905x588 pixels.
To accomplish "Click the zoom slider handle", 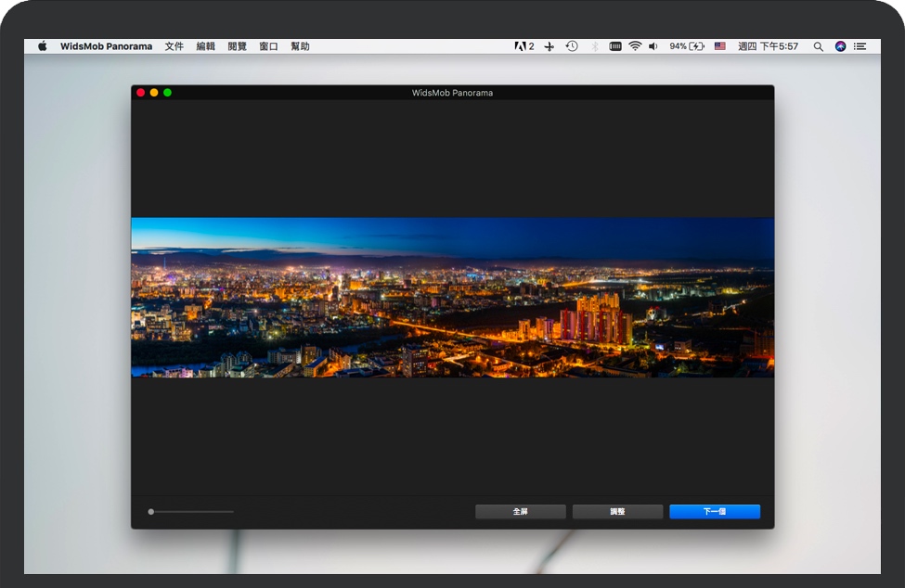I will coord(151,512).
